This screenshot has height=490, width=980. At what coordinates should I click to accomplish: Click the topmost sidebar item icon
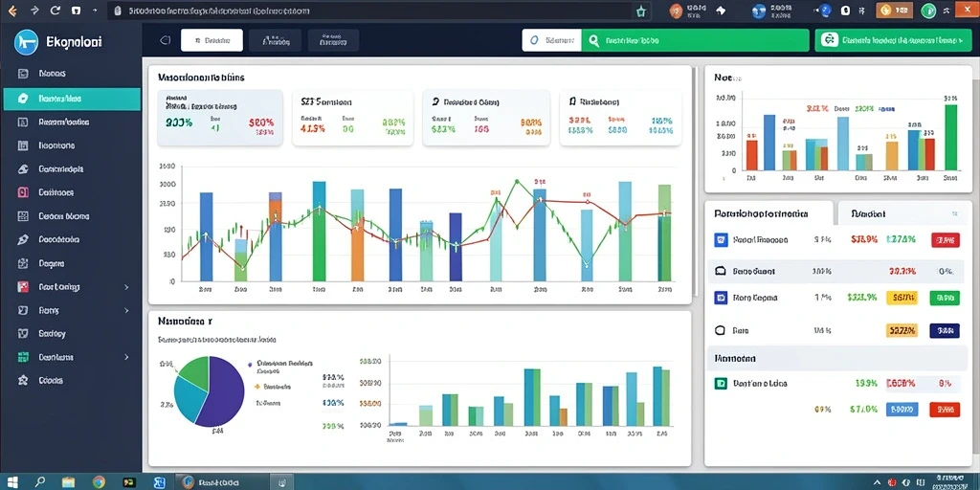click(x=23, y=73)
